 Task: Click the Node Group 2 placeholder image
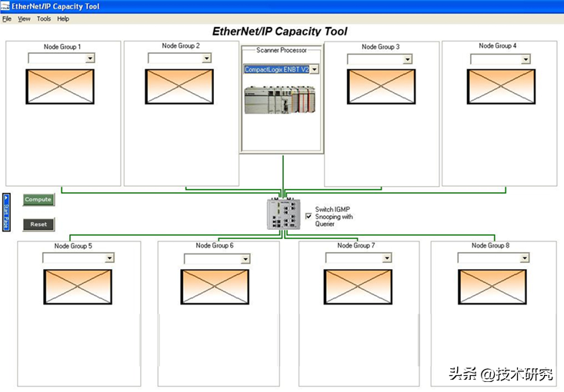179,86
